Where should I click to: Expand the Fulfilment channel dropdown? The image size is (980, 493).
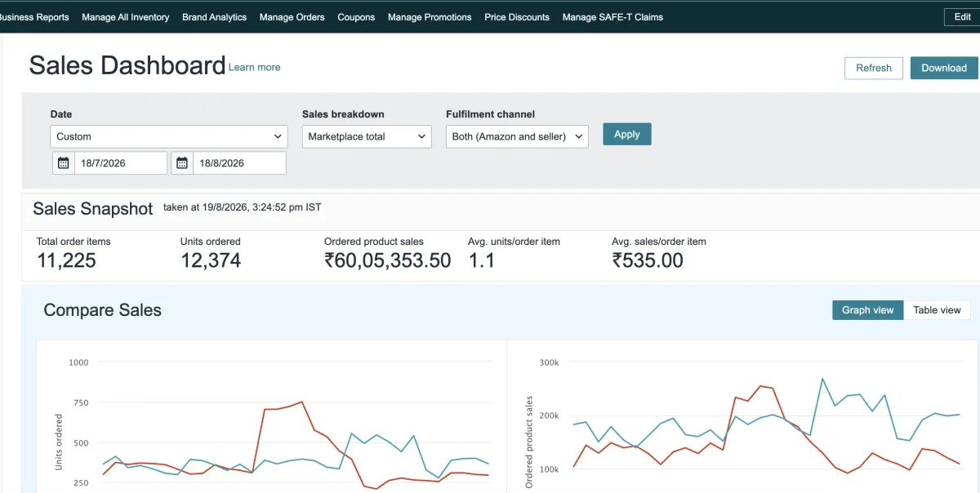517,136
